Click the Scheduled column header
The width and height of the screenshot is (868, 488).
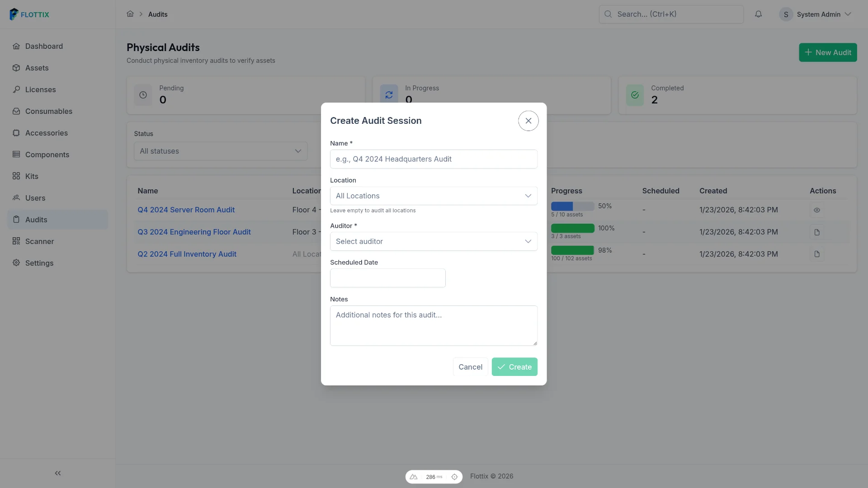click(660, 191)
